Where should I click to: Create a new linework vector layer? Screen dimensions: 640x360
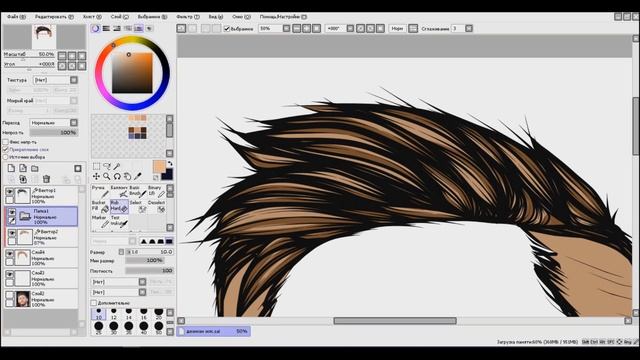pos(23,169)
